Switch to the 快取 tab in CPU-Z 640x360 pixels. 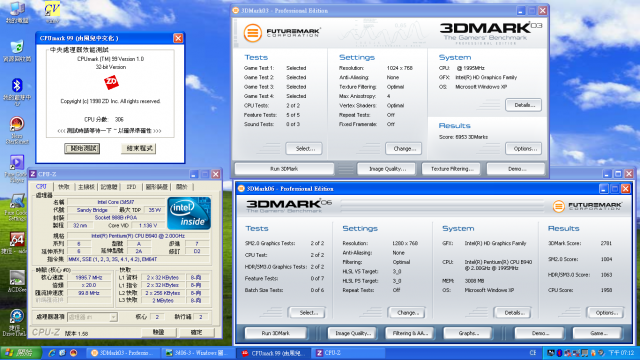point(64,187)
